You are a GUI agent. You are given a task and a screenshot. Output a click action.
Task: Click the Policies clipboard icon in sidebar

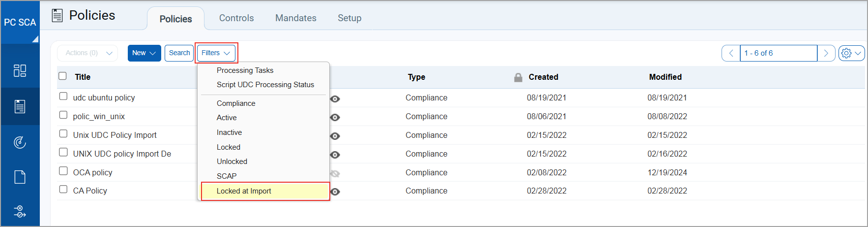(x=20, y=106)
